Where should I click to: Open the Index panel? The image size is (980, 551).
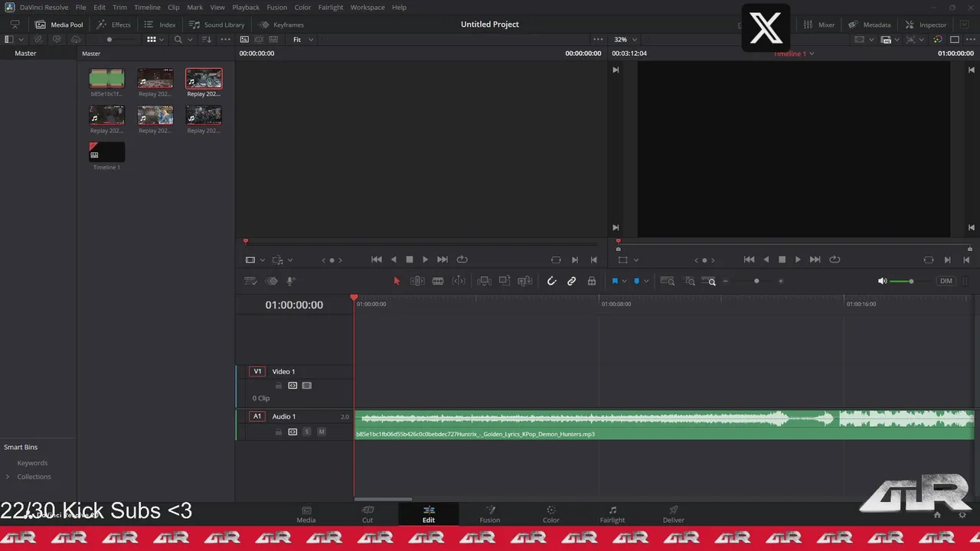160,24
